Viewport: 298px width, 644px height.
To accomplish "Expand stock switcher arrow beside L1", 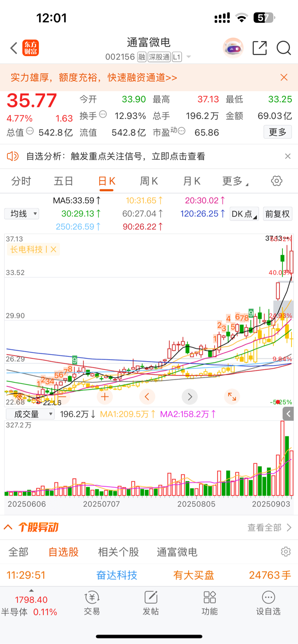I will (189, 57).
